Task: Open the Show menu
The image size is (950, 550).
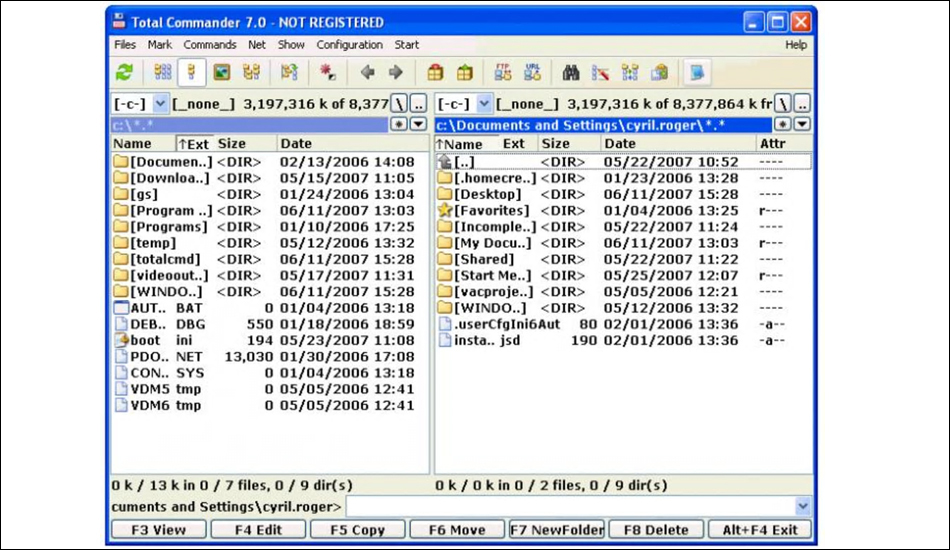Action: tap(291, 45)
